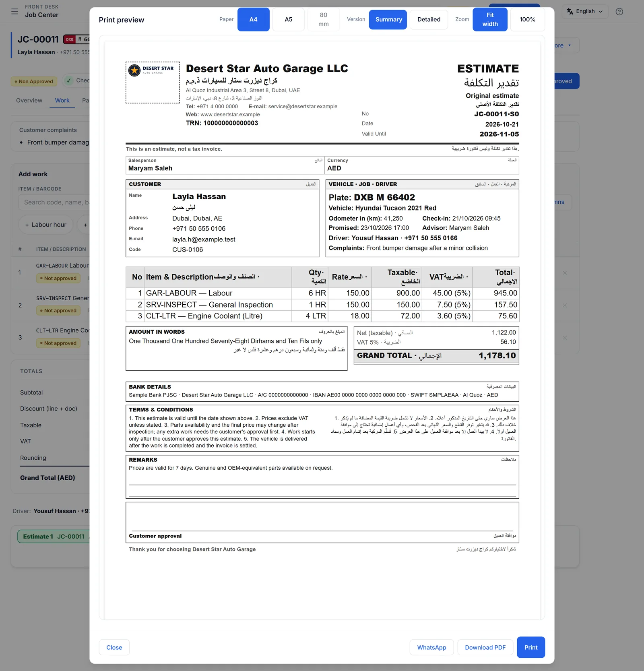Print the estimate

(x=530, y=647)
